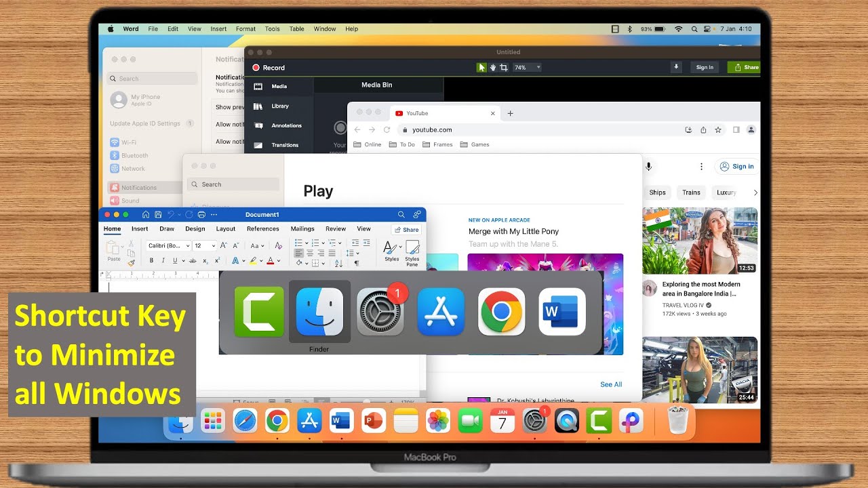
Task: Click the Home icon in Word title bar
Action: [146, 214]
